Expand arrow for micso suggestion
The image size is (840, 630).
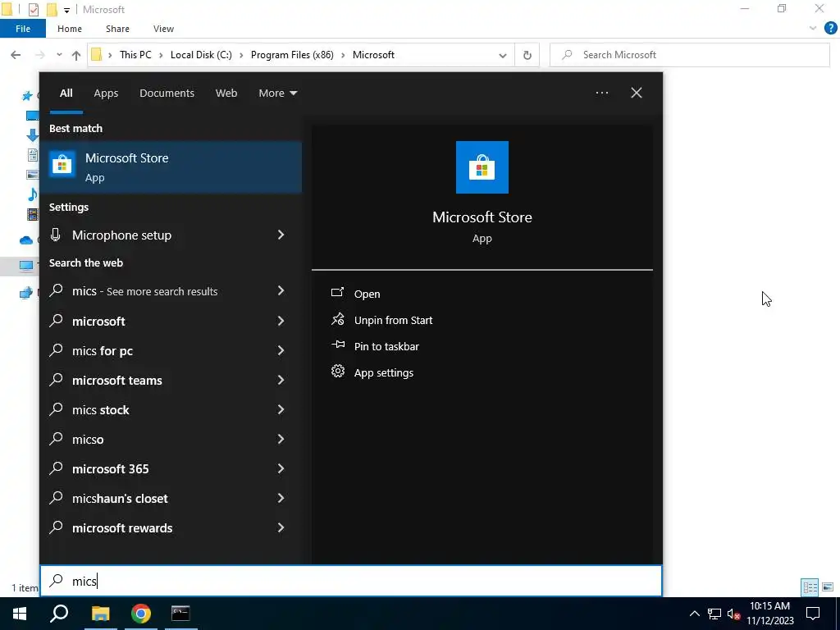tap(281, 440)
